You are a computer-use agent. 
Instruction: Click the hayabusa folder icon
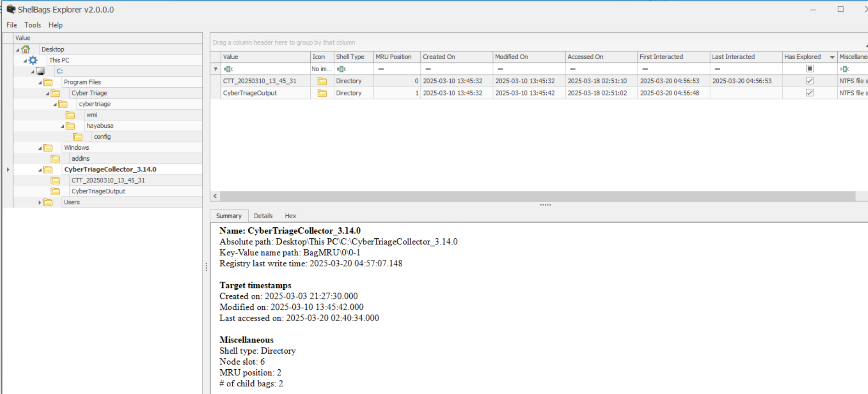[70, 126]
